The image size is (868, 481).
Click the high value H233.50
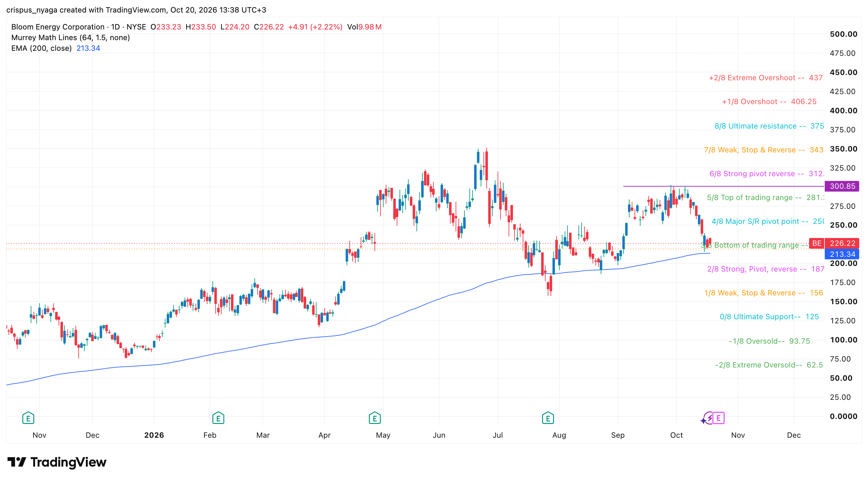(201, 27)
